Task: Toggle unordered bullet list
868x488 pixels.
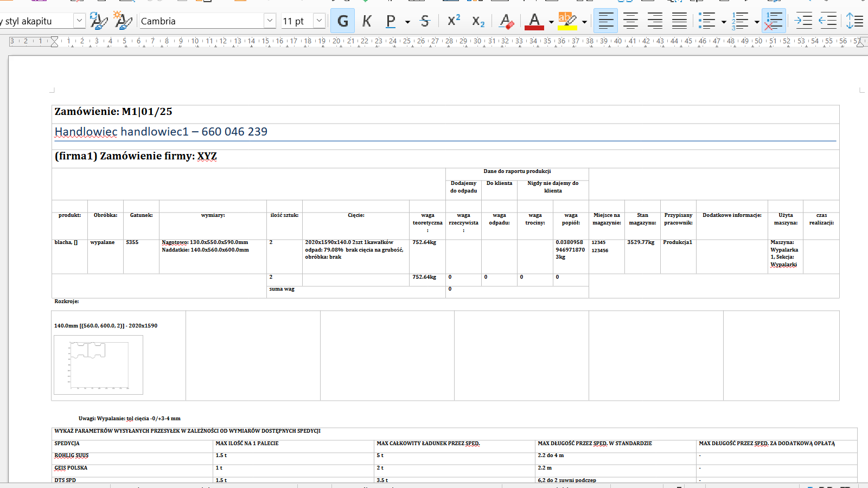Action: click(x=707, y=21)
